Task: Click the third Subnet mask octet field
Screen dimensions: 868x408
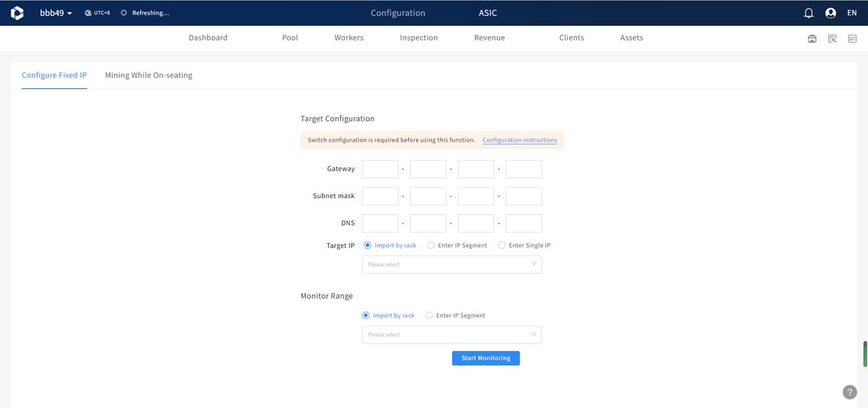Action: click(476, 196)
